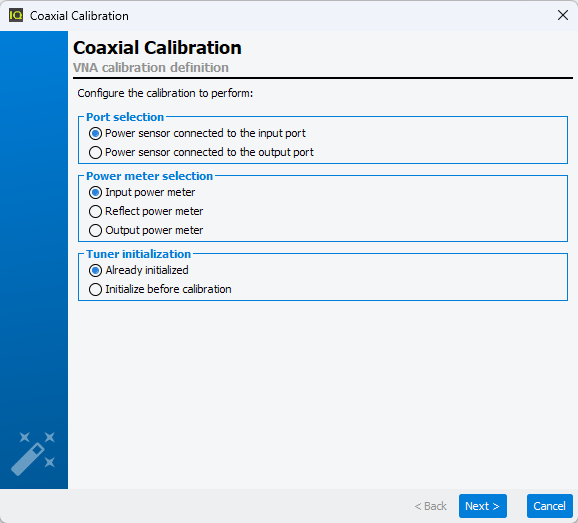
Task: Click the greyed-out Back button
Action: coord(430,506)
